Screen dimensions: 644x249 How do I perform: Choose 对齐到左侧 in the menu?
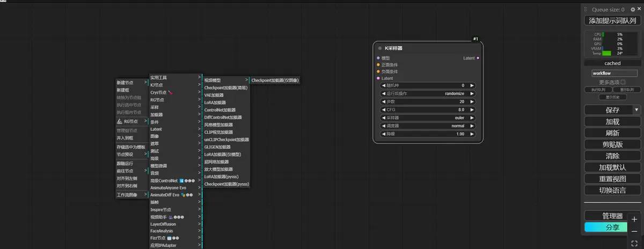[x=132, y=178]
